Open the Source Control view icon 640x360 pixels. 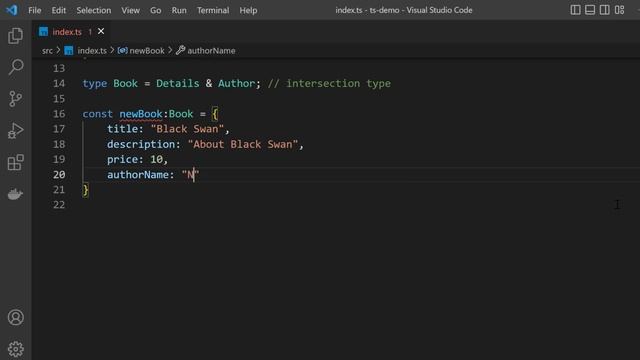click(16, 99)
